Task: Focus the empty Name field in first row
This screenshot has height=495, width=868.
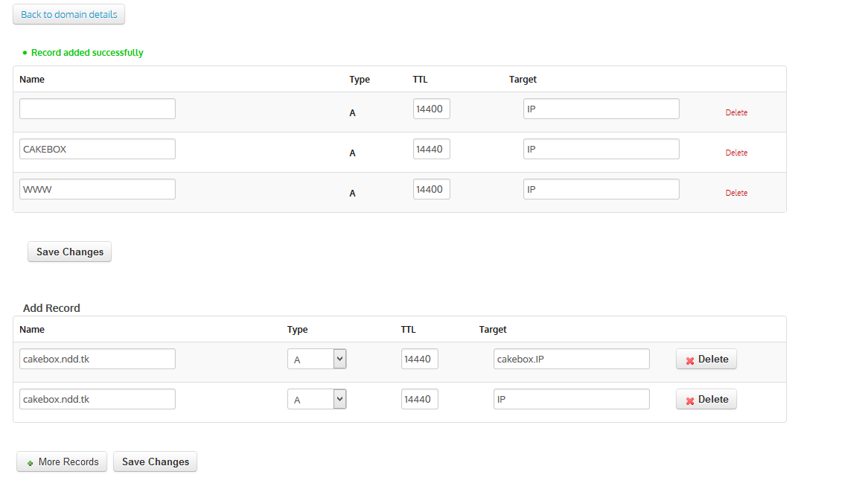Action: (97, 109)
